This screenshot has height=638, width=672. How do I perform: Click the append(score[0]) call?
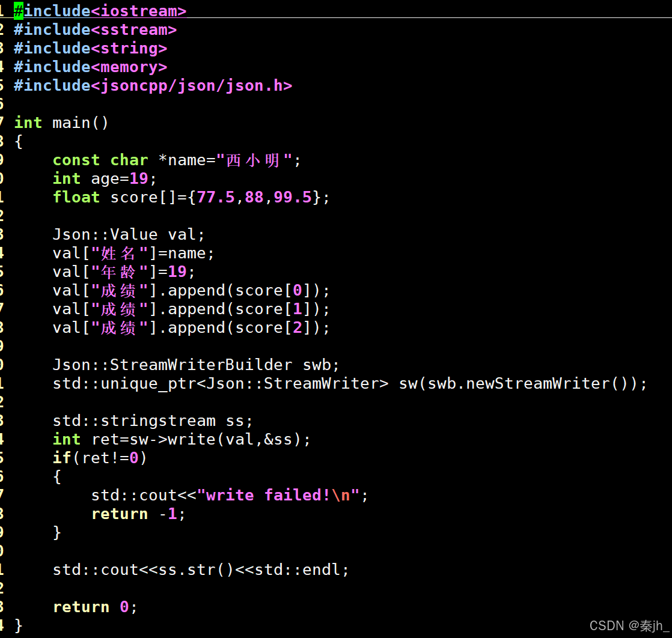248,291
